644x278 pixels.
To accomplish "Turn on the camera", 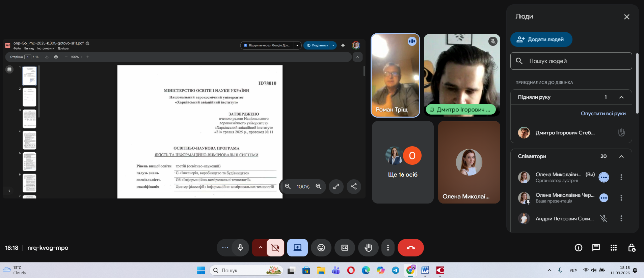I will 275,248.
